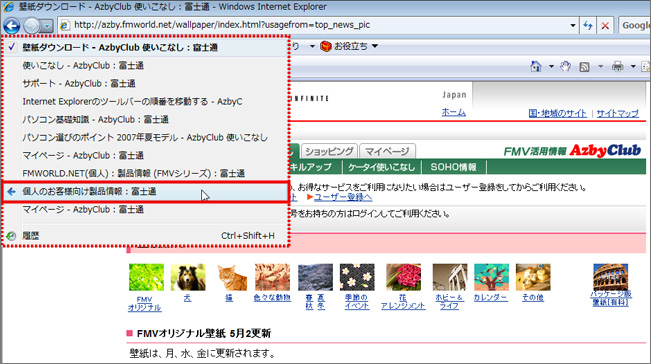Expand the Home button dropdown arrow
The width and height of the screenshot is (651, 364).
[x=551, y=66]
